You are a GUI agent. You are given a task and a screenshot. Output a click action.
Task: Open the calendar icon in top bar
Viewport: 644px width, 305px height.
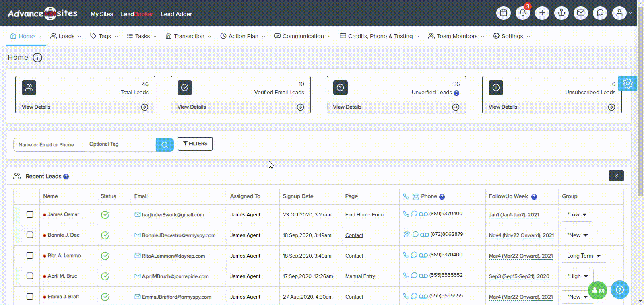pyautogui.click(x=503, y=13)
